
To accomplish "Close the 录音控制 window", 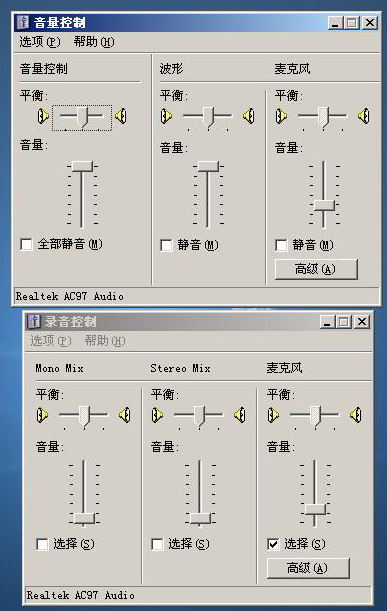I will (362, 322).
